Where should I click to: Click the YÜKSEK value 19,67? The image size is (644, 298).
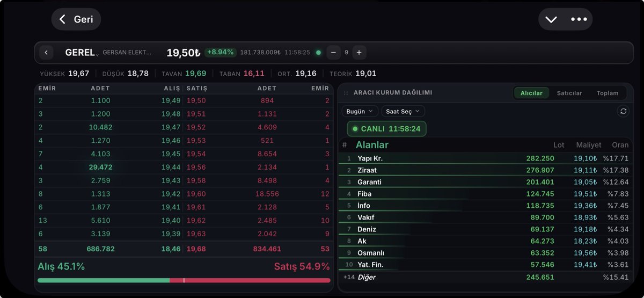78,74
